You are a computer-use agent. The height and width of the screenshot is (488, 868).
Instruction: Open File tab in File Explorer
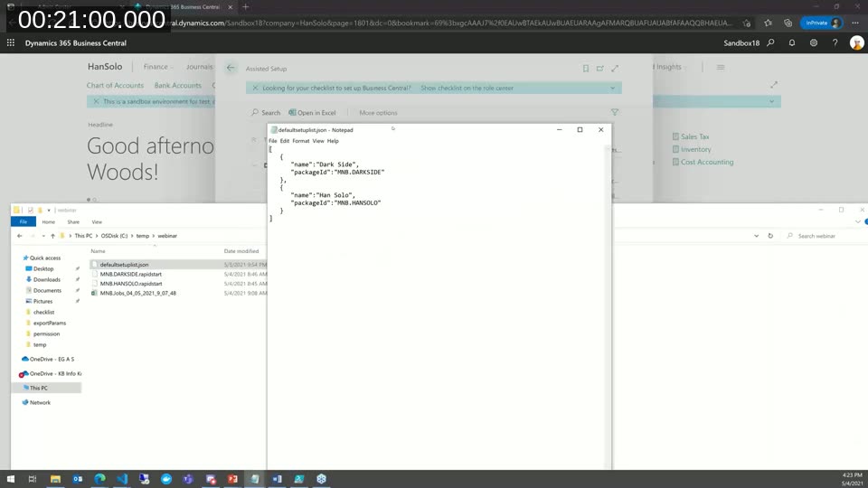[24, 221]
